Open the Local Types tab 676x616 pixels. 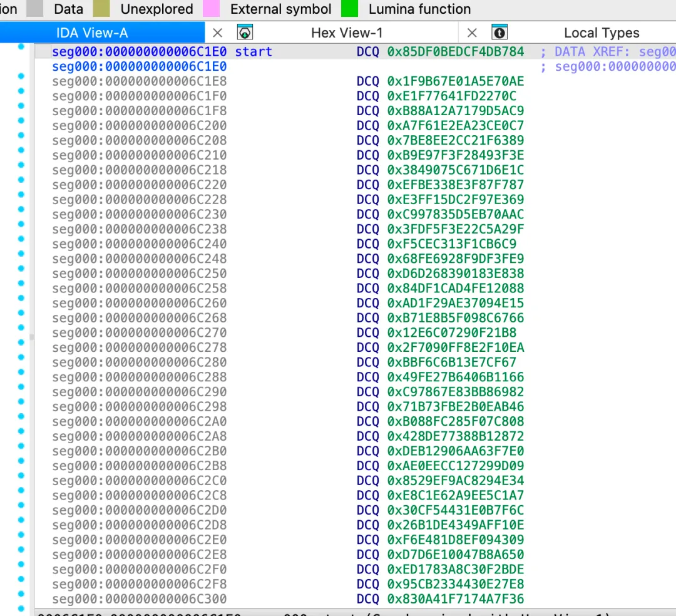(602, 33)
